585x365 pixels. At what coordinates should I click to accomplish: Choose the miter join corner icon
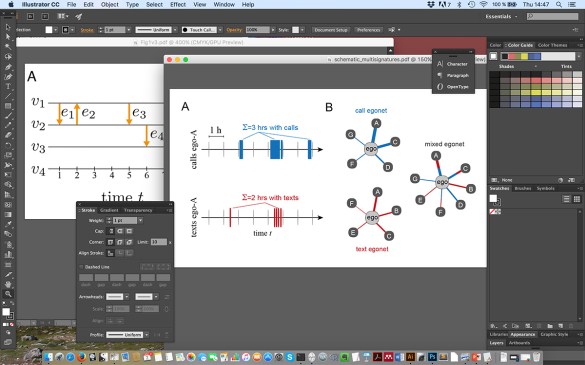point(110,242)
